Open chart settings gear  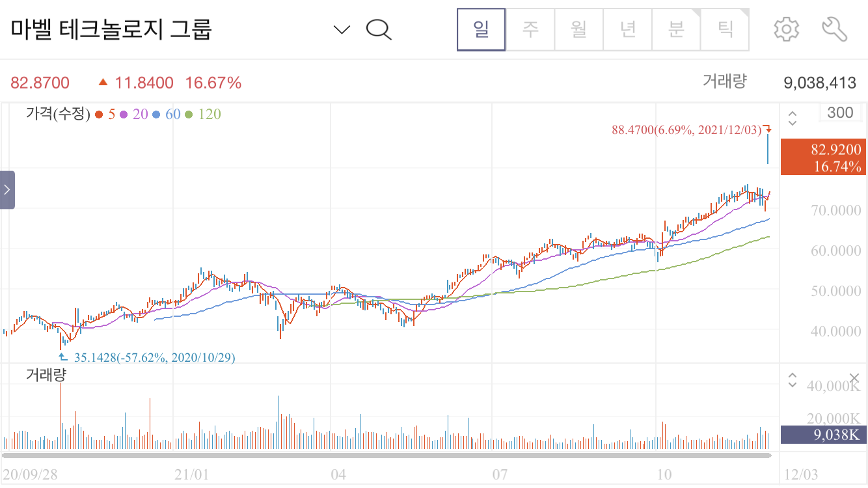[x=786, y=29]
